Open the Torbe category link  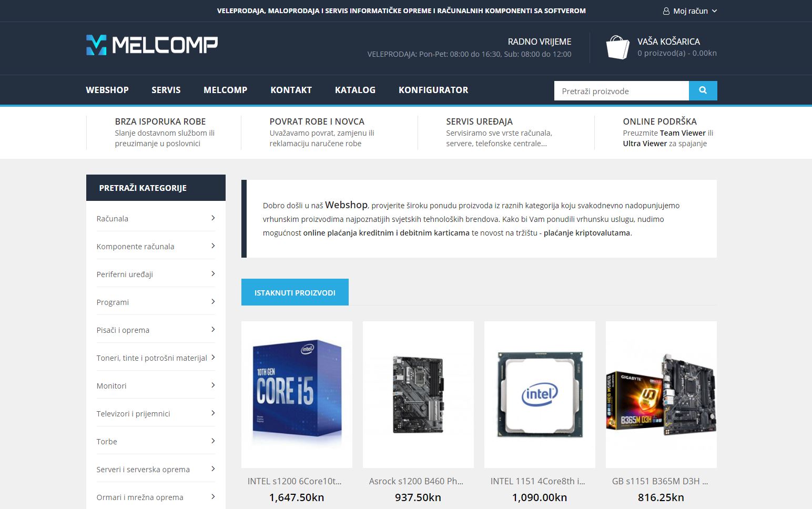[107, 441]
